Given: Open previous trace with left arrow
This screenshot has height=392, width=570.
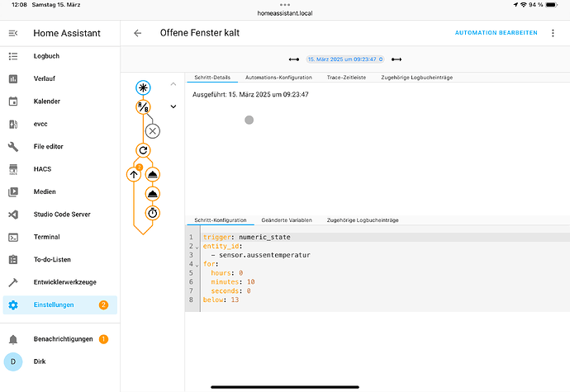Looking at the screenshot, I should coord(294,59).
